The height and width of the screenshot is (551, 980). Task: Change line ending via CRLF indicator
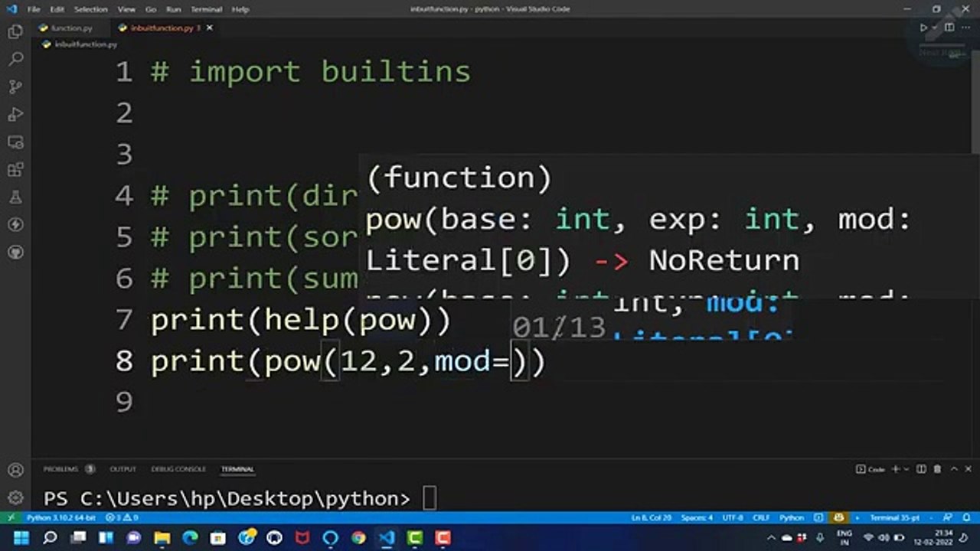tap(761, 518)
